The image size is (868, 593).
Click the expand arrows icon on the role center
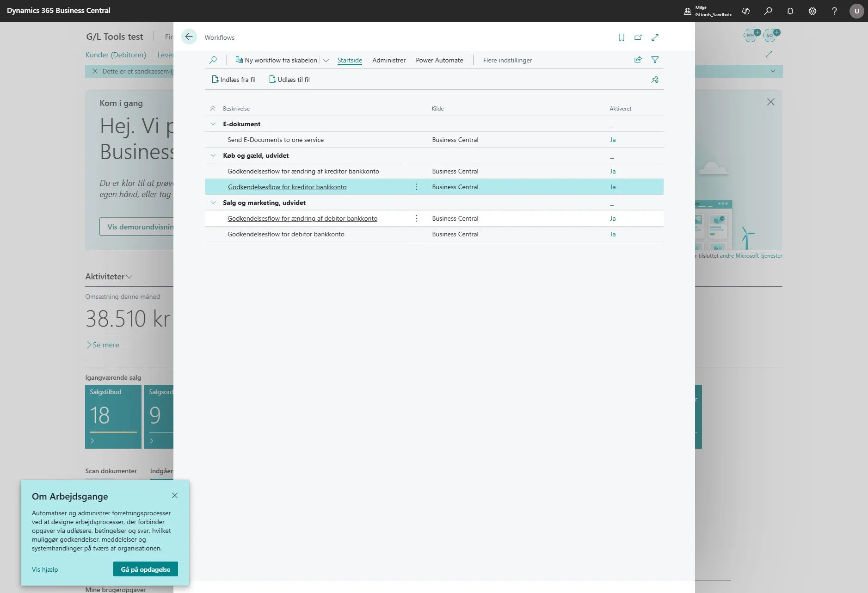click(x=769, y=54)
